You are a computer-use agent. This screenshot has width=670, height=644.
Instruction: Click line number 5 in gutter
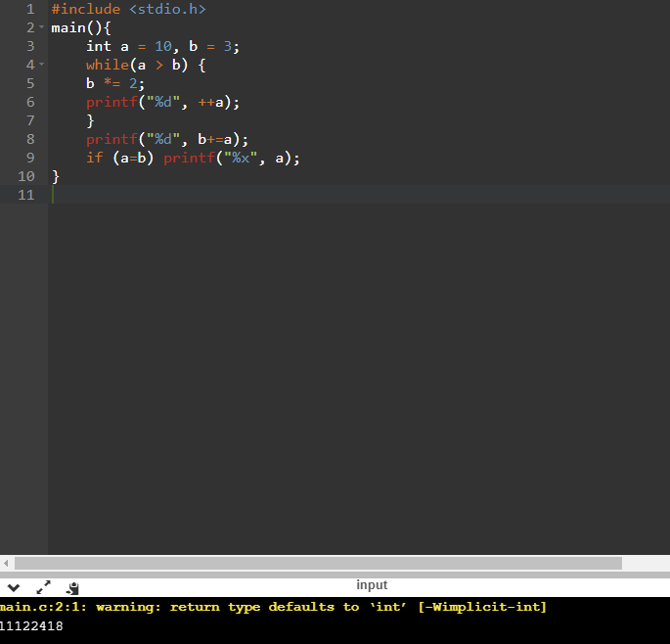click(x=30, y=83)
